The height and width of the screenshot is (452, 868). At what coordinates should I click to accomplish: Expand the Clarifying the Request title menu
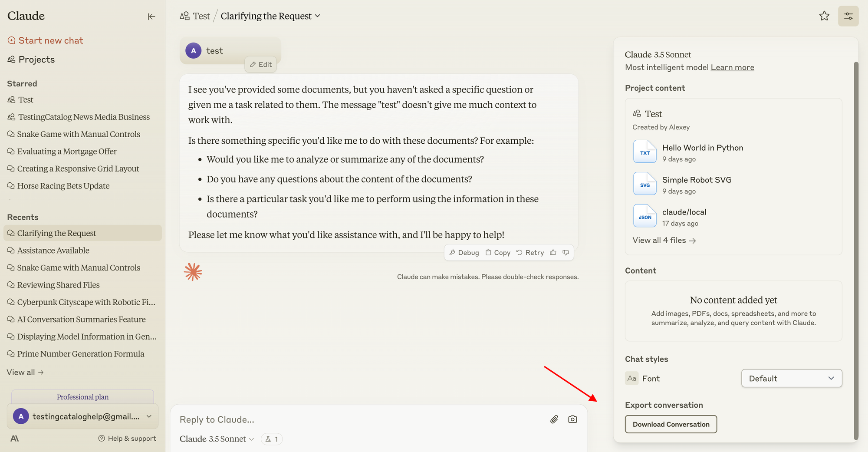(270, 16)
